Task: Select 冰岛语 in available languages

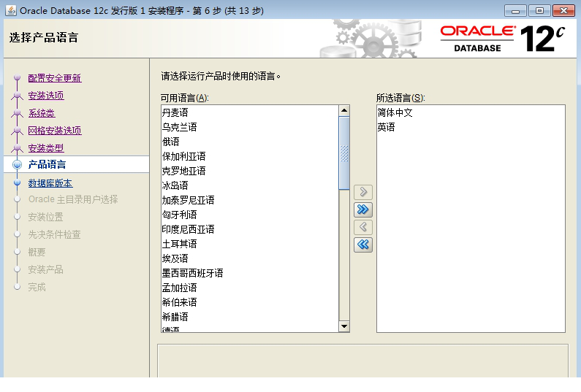Action: [x=250, y=185]
